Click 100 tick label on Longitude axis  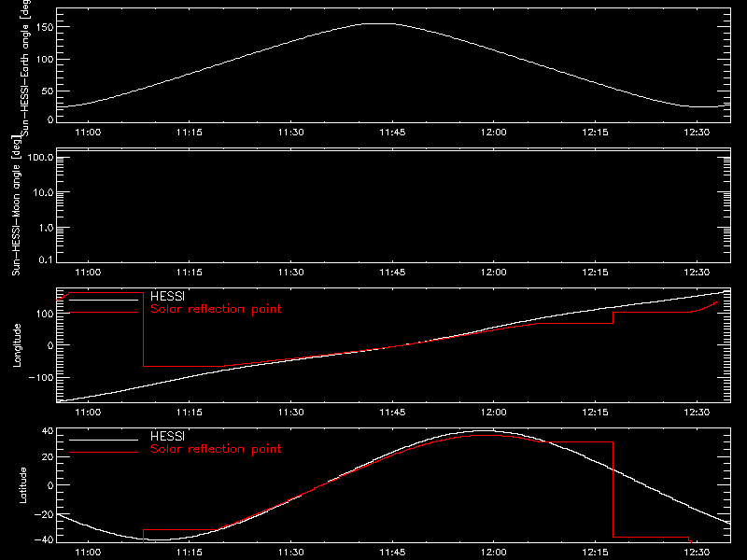point(44,314)
